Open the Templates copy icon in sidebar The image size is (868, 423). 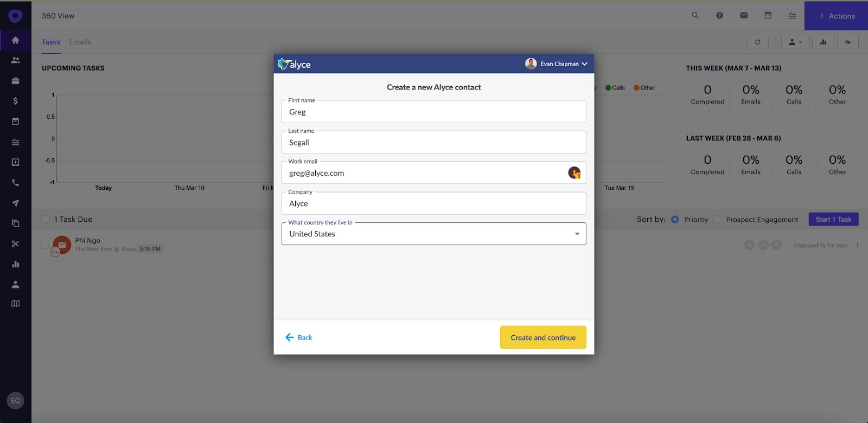(x=15, y=223)
